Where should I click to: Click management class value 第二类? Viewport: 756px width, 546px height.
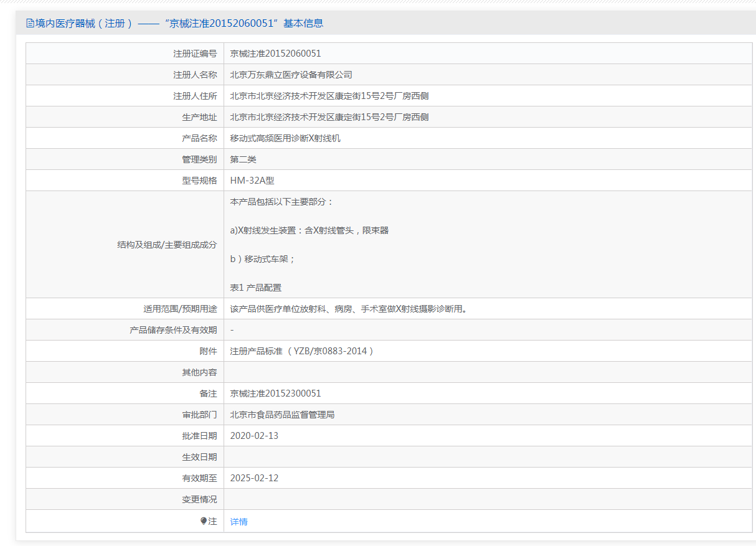click(243, 159)
